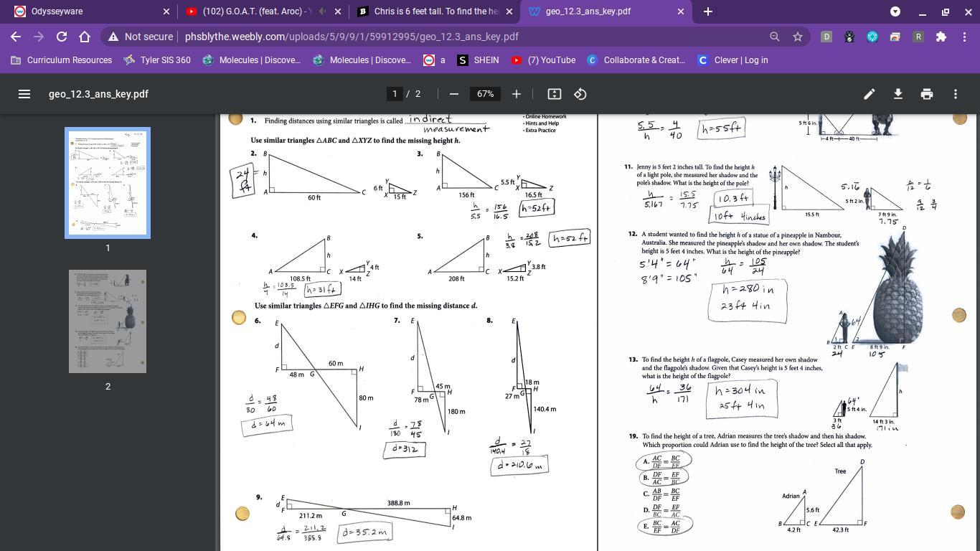The width and height of the screenshot is (980, 551).
Task: Click the 67% zoom level value
Action: coord(485,94)
